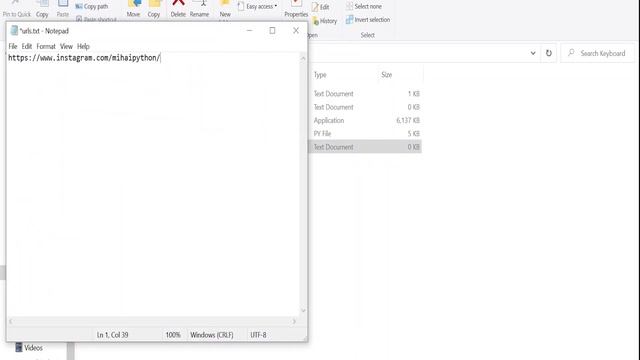Click the 100% zoom status entry
Viewport: 640px width, 360px height.
pos(173,335)
